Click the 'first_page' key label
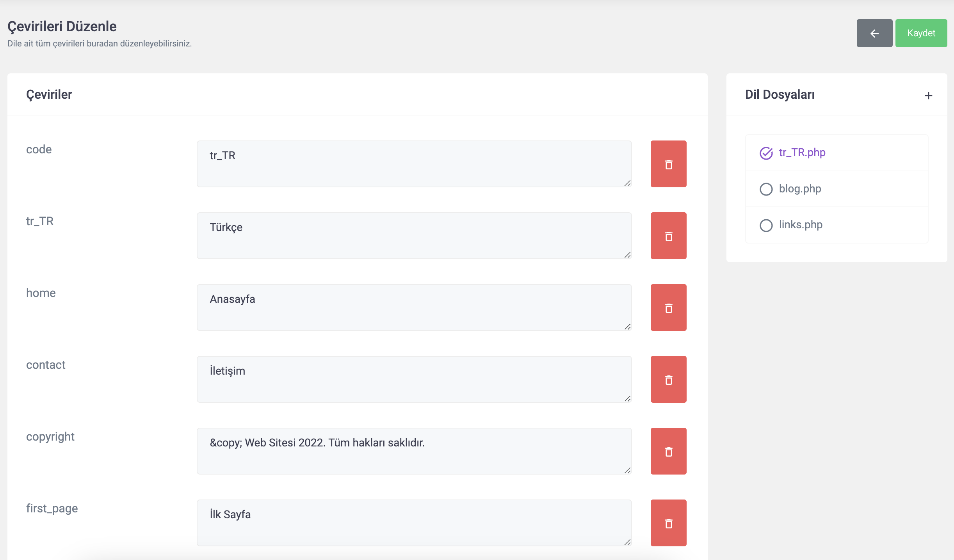Screen dimensions: 954x560 pyautogui.click(x=52, y=508)
